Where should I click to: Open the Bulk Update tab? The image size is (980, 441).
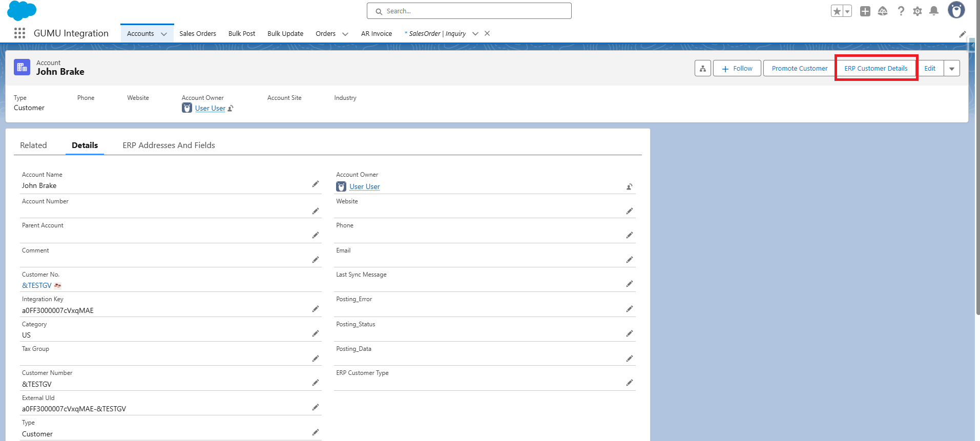coord(285,34)
